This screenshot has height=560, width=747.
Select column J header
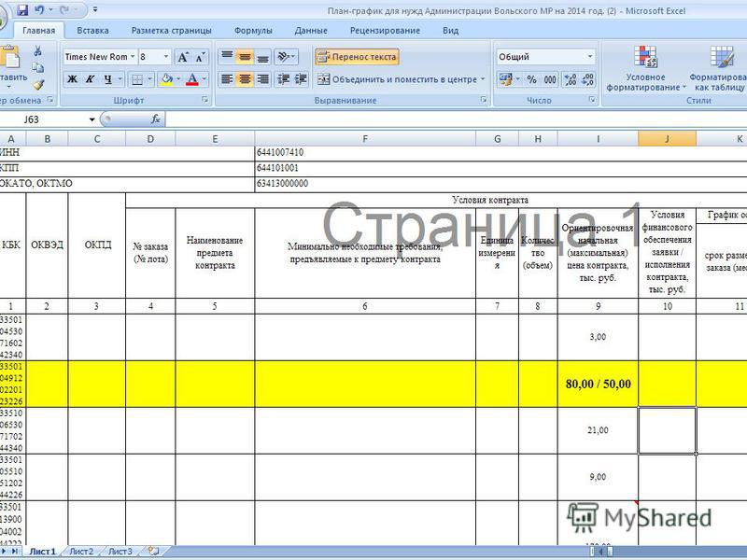click(x=667, y=138)
